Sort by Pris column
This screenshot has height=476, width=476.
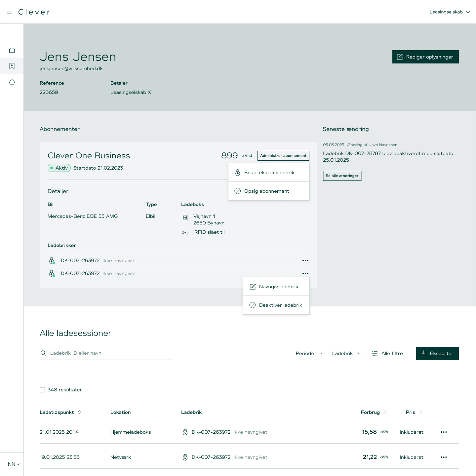[x=421, y=412]
